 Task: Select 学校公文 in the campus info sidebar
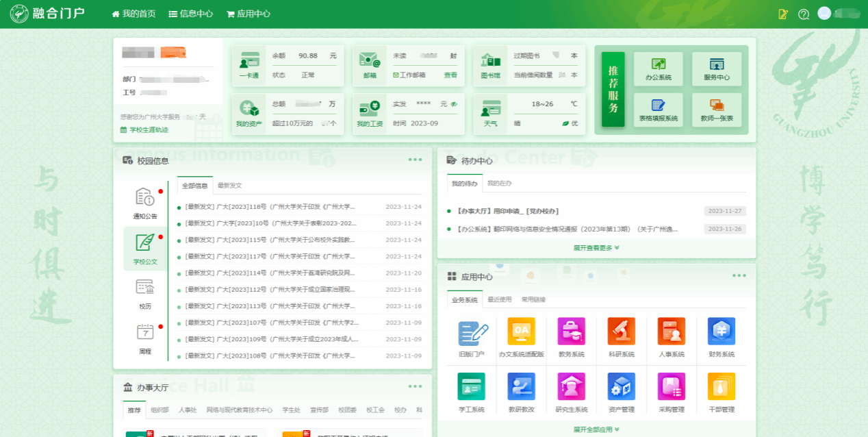(x=145, y=249)
